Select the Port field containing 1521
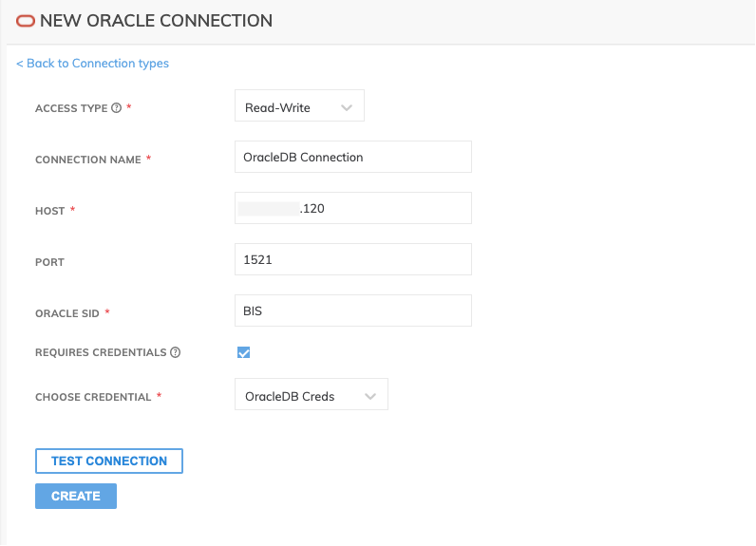The image size is (756, 546). pyautogui.click(x=353, y=259)
